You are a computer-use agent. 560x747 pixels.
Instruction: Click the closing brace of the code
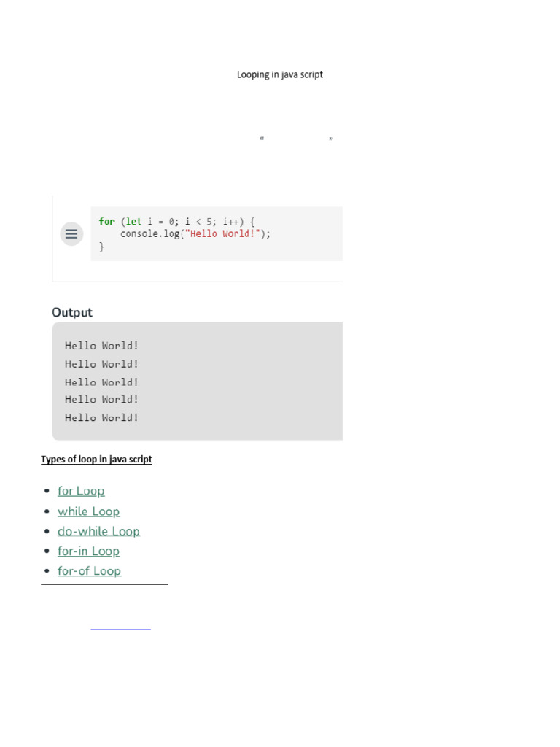101,247
